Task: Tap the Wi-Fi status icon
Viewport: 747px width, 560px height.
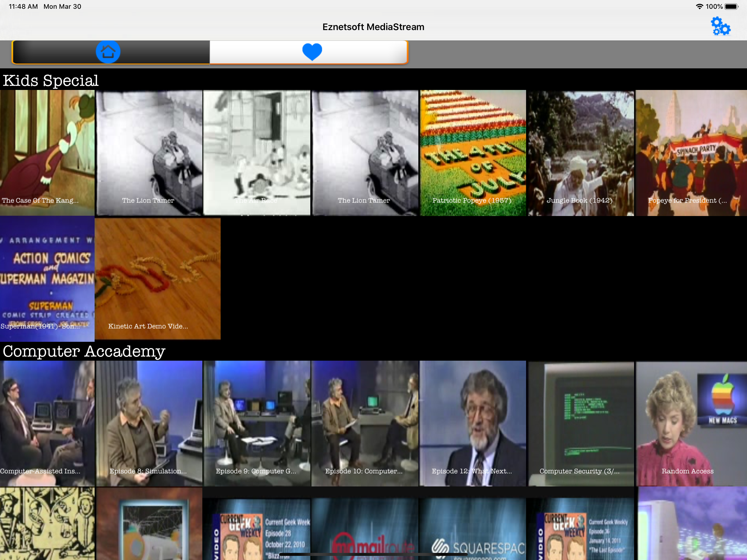Action: [699, 6]
